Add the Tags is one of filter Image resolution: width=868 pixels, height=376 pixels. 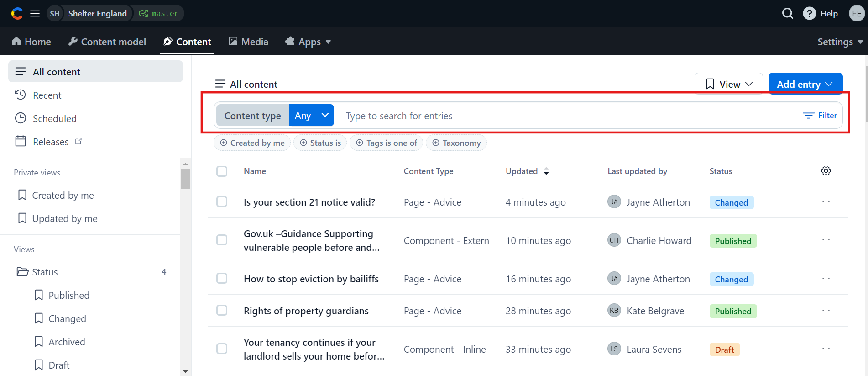(x=387, y=143)
